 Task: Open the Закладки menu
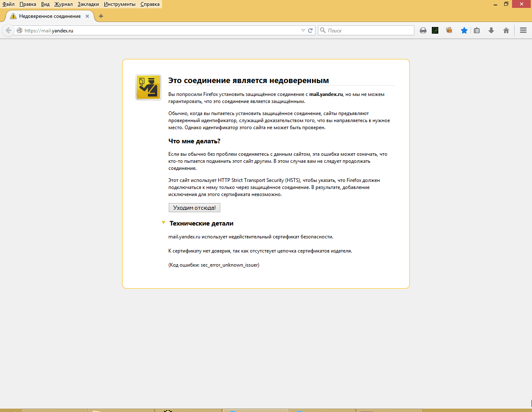pos(88,4)
